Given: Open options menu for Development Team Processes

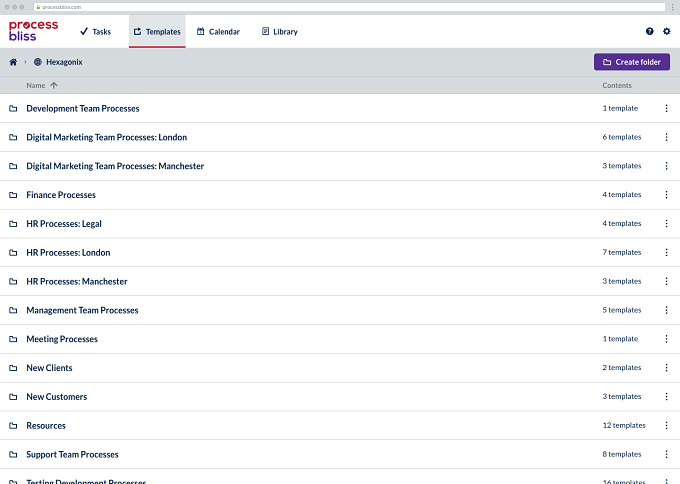Looking at the screenshot, I should pyautogui.click(x=666, y=108).
